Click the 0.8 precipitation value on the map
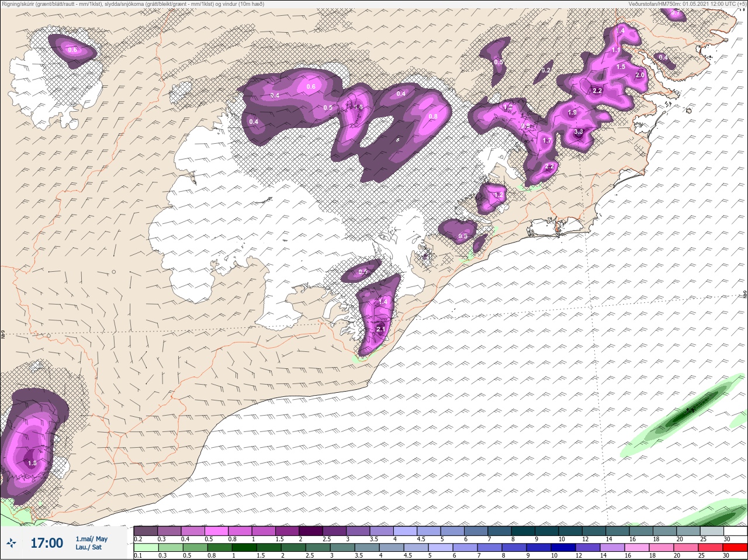 coord(433,116)
